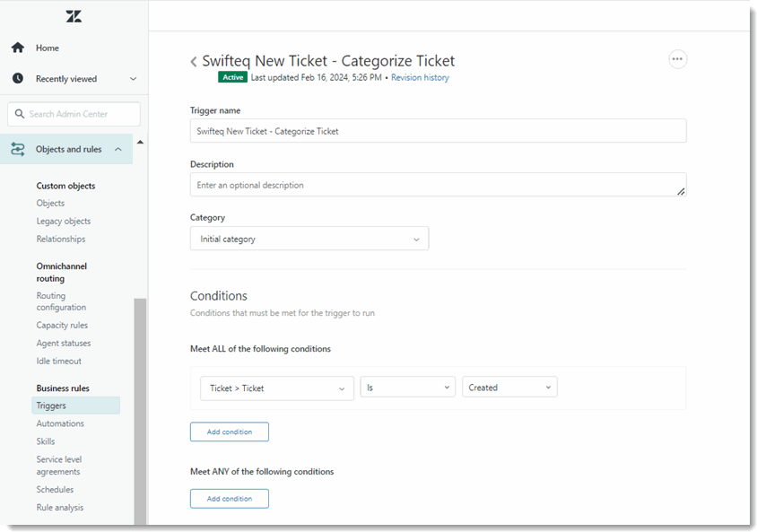Open Objects under Custom objects
Screen dimensions: 757x532
point(50,204)
